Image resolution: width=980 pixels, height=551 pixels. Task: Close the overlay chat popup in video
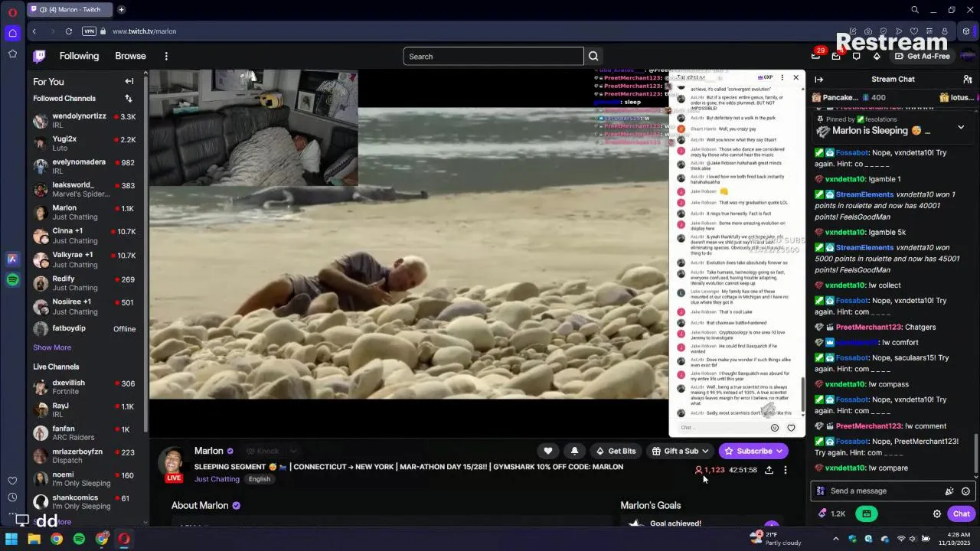[x=795, y=77]
